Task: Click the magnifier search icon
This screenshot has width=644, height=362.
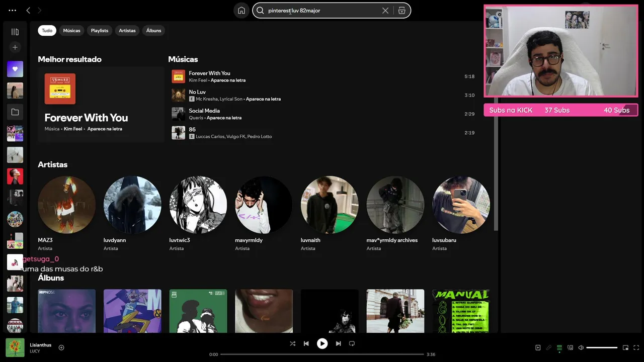Action: [x=260, y=10]
